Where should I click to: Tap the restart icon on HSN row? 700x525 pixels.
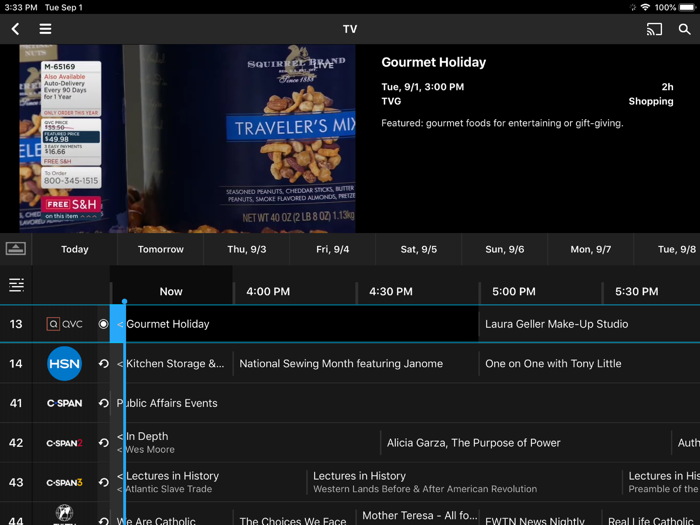[104, 363]
